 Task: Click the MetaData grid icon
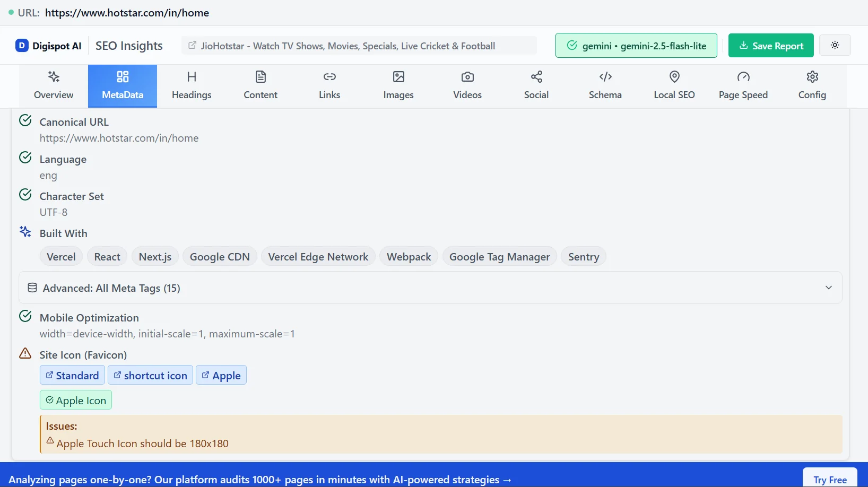point(123,77)
